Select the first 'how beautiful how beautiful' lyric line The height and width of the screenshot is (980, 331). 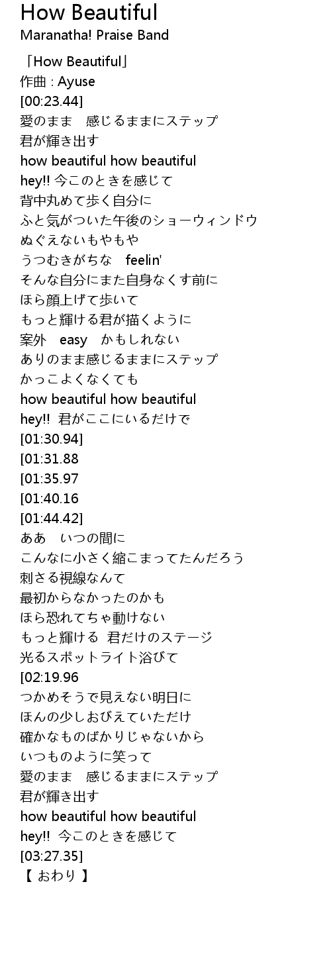pyautogui.click(x=109, y=161)
